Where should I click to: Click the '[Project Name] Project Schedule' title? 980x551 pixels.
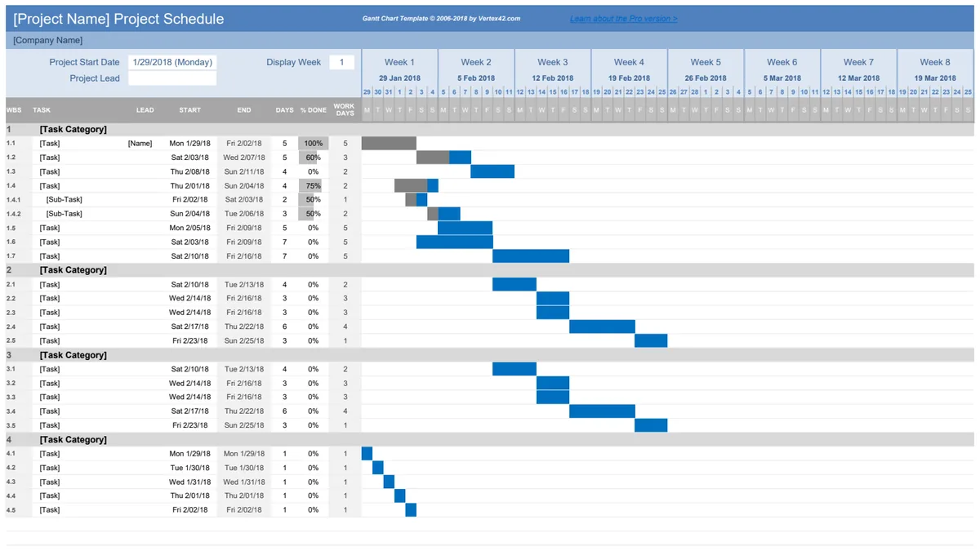coord(118,19)
